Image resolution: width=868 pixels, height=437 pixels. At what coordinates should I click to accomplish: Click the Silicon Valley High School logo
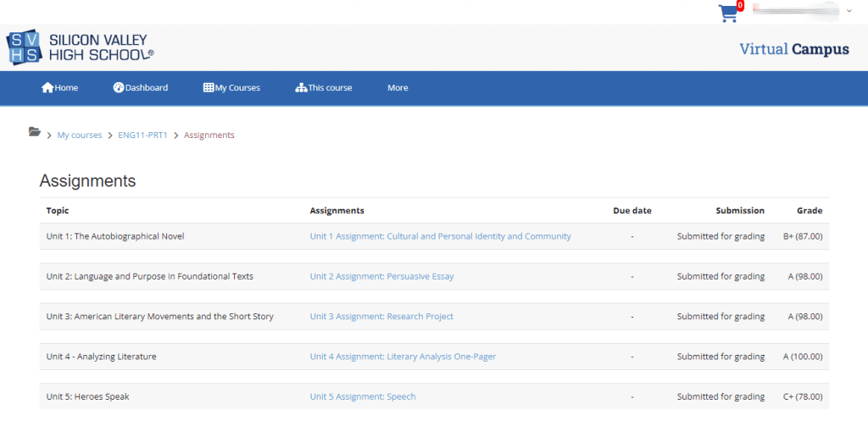81,48
